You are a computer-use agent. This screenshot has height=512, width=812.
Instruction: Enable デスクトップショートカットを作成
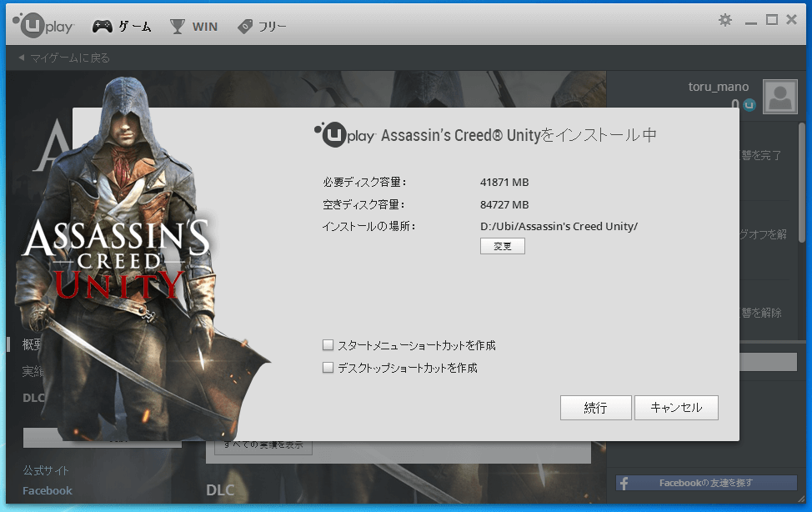coord(328,367)
